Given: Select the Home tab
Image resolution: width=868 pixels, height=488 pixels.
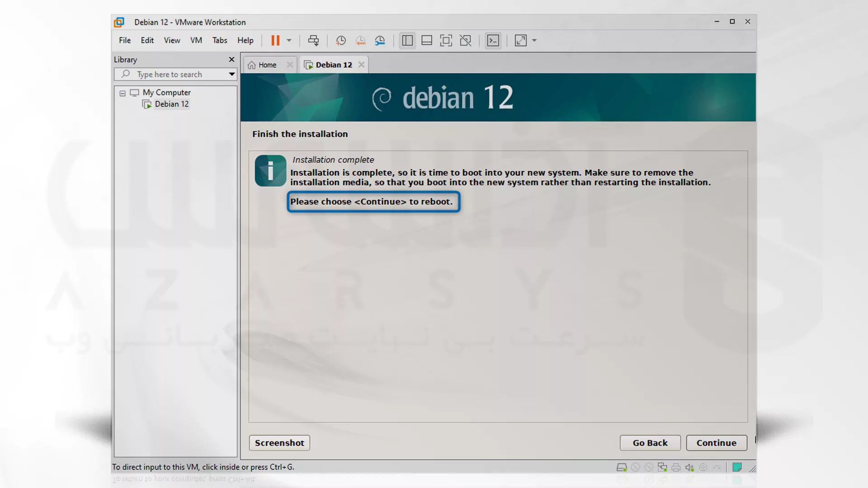Looking at the screenshot, I should (x=267, y=64).
